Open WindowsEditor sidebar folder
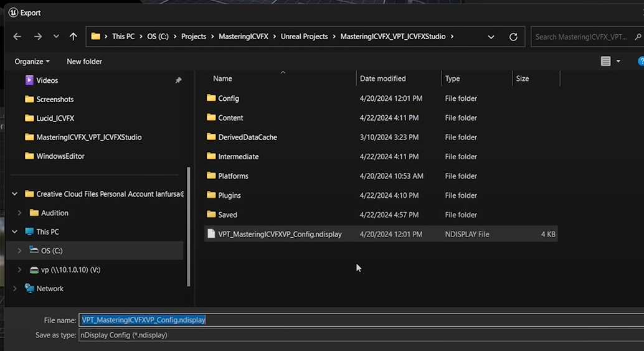Image resolution: width=644 pixels, height=351 pixels. [x=60, y=156]
